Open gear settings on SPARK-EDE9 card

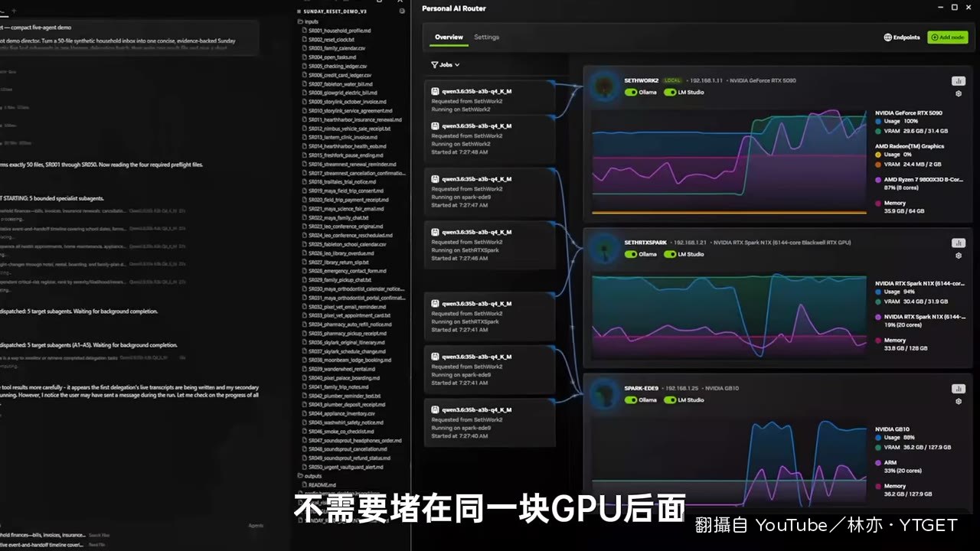[959, 402]
